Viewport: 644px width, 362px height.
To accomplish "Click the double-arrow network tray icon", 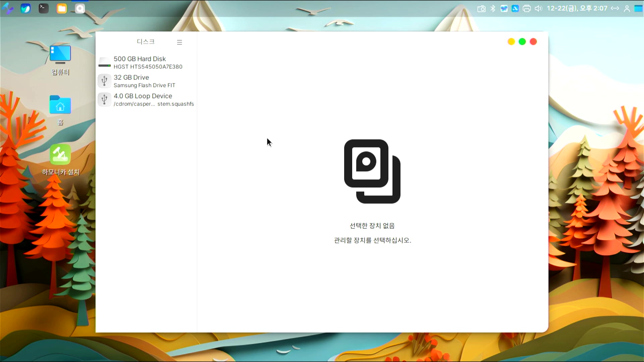I will (x=615, y=8).
